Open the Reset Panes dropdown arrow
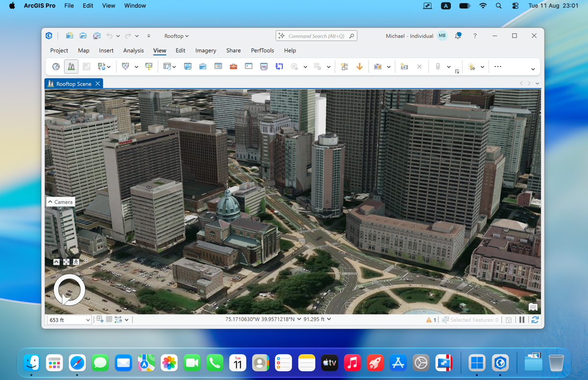588x380 pixels. tap(174, 67)
